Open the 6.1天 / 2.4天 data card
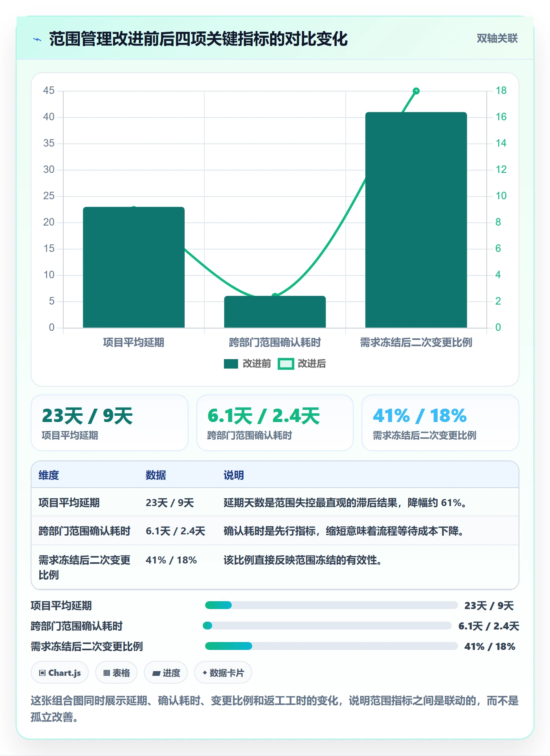Viewport: 550px width, 756px height. (275, 423)
